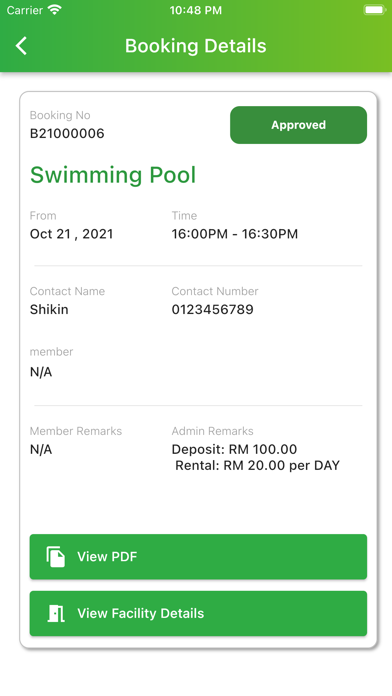Tap the document icon on View PDF

pos(56,557)
